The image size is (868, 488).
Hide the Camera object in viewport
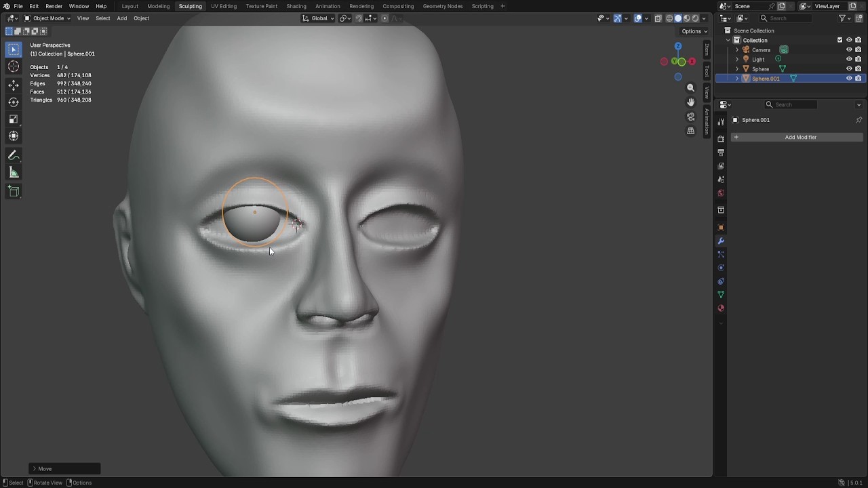pos(849,49)
